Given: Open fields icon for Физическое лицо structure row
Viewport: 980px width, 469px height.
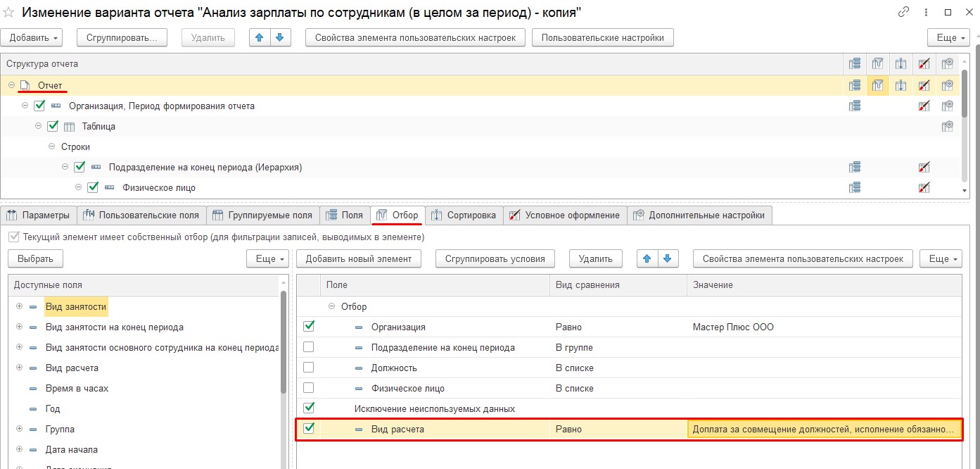Looking at the screenshot, I should [x=855, y=188].
